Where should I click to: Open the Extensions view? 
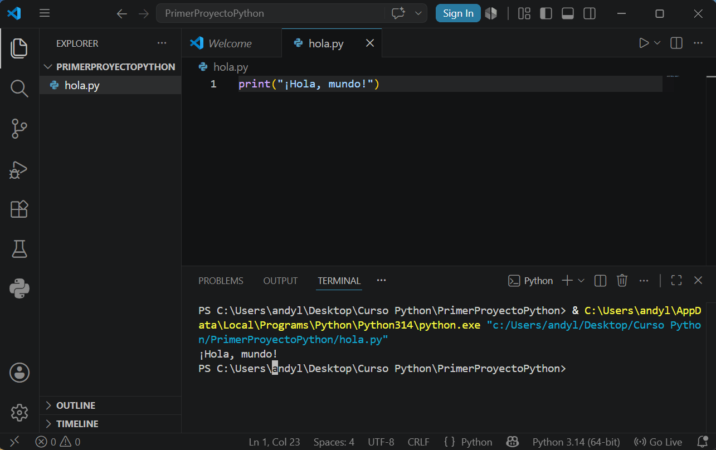click(x=19, y=209)
